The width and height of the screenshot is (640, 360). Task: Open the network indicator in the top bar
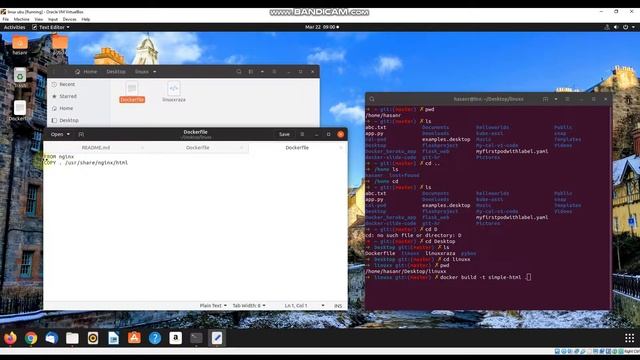607,27
